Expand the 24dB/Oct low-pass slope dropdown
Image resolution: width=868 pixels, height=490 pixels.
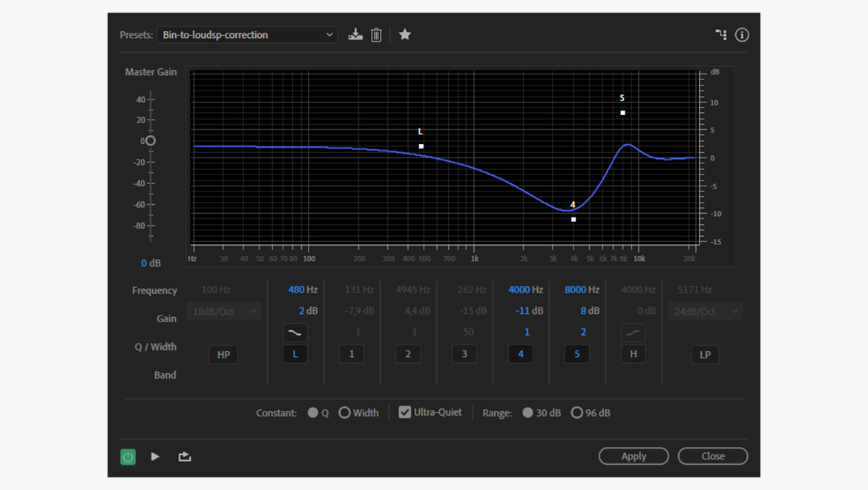tap(705, 312)
